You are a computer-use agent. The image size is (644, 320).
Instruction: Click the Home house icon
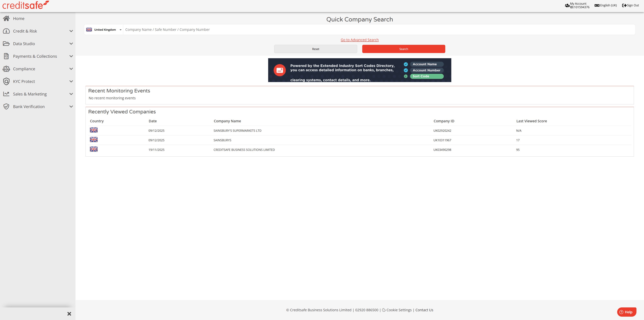[6, 18]
